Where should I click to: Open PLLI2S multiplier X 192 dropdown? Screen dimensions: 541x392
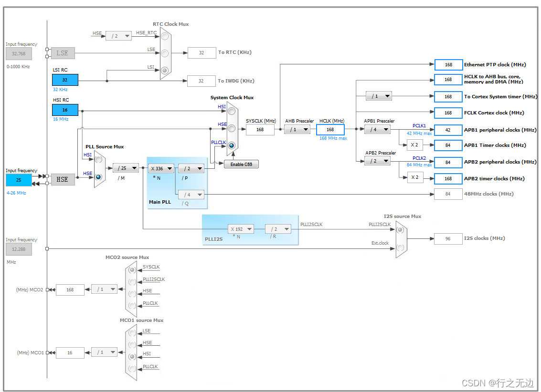241,229
